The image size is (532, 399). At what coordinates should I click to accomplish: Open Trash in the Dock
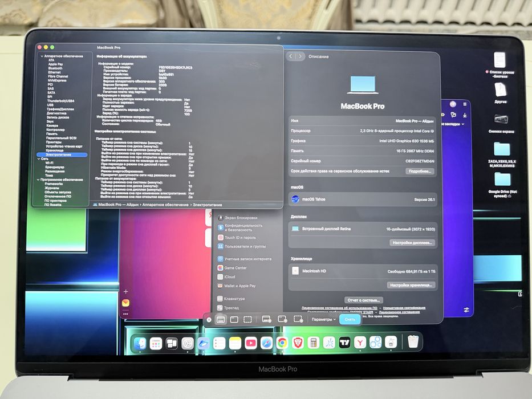tap(413, 341)
